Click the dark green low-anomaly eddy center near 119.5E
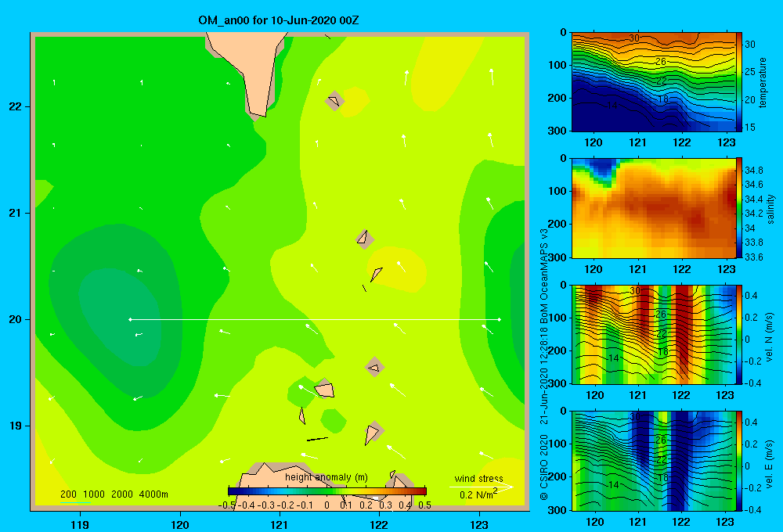Screen dimensions: 783x532 click(x=120, y=317)
